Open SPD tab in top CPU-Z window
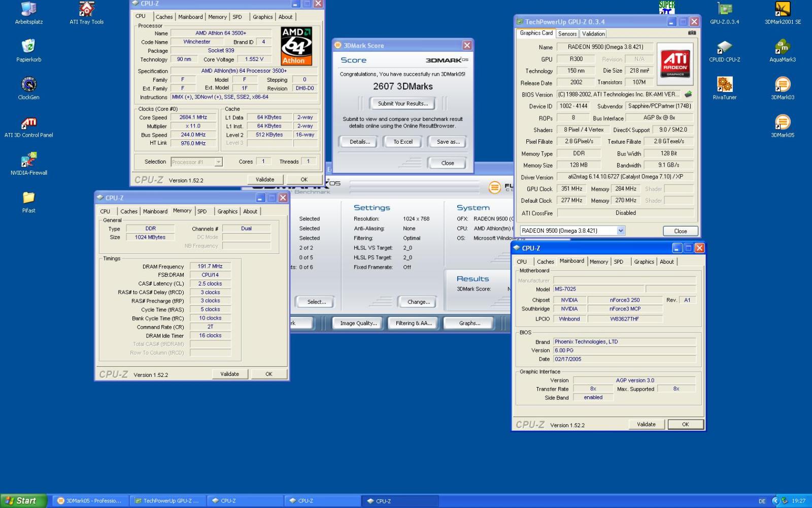This screenshot has height=508, width=812. (x=237, y=17)
